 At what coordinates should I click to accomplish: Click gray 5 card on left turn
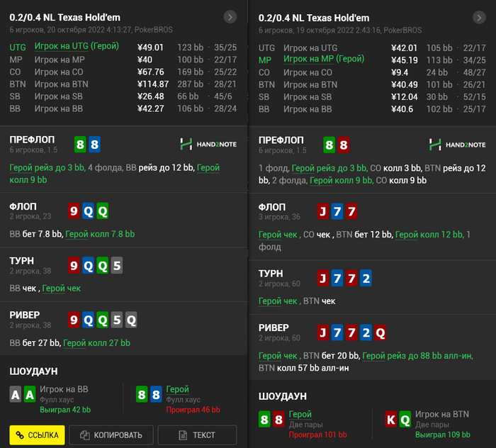click(117, 265)
